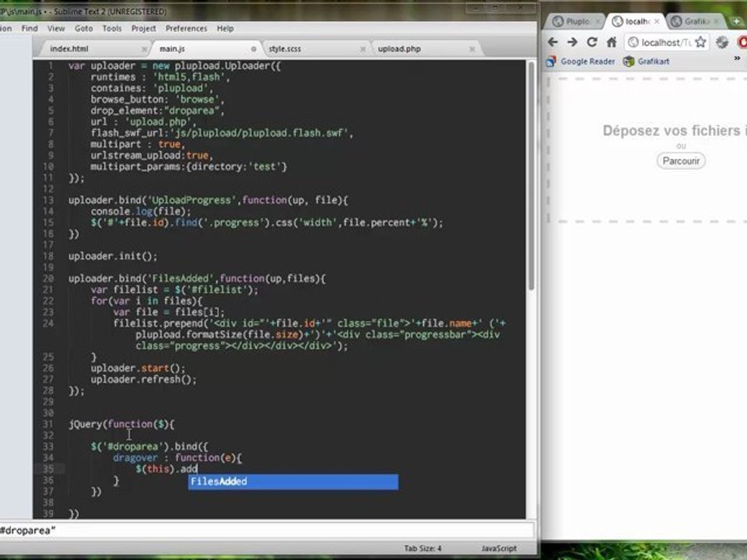The height and width of the screenshot is (560, 747).
Task: Click 'uploader.refresh();' on line 27
Action: pyautogui.click(x=143, y=380)
